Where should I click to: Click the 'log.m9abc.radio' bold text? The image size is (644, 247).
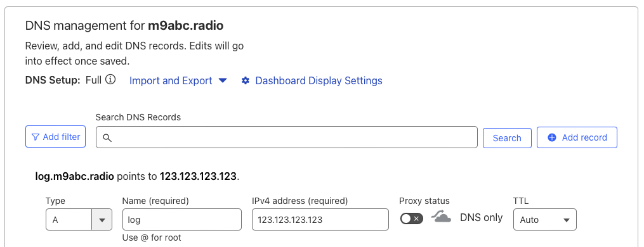pyautogui.click(x=75, y=177)
